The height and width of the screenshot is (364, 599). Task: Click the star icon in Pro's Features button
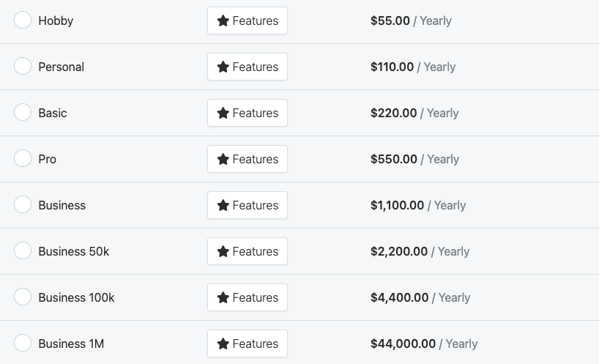(x=223, y=159)
